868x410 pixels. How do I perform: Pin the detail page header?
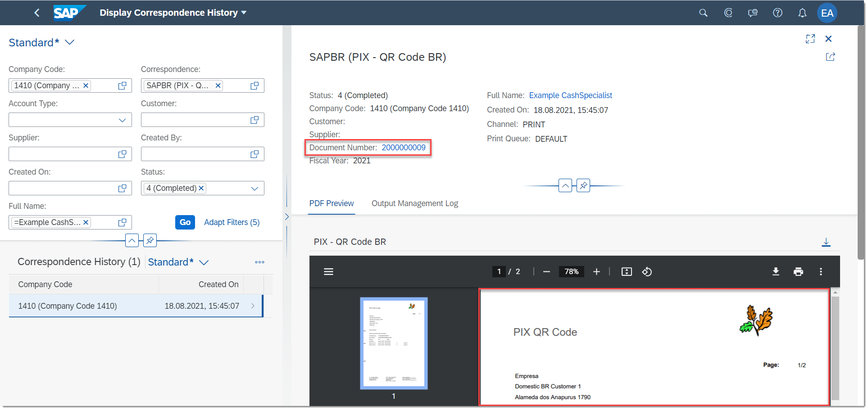click(583, 185)
